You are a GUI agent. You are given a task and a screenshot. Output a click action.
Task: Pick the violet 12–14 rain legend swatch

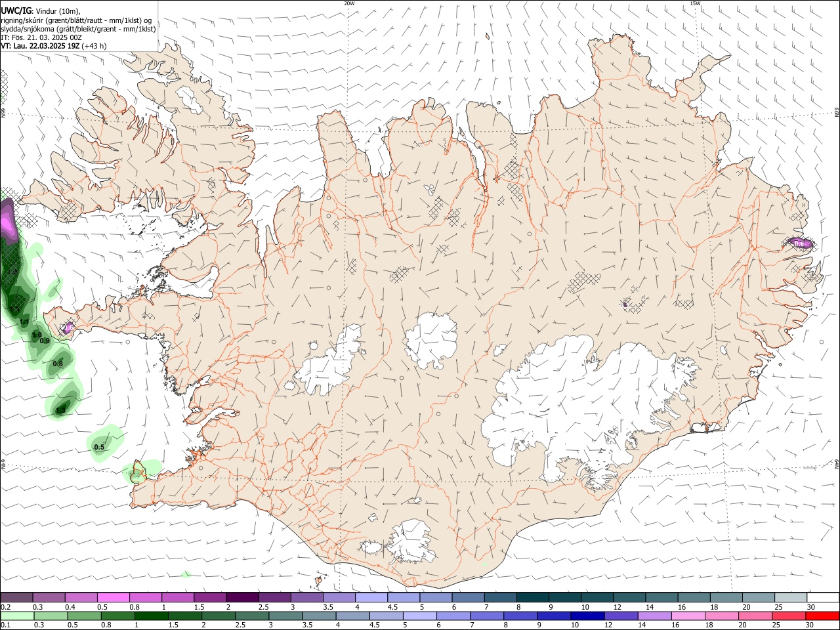620,616
